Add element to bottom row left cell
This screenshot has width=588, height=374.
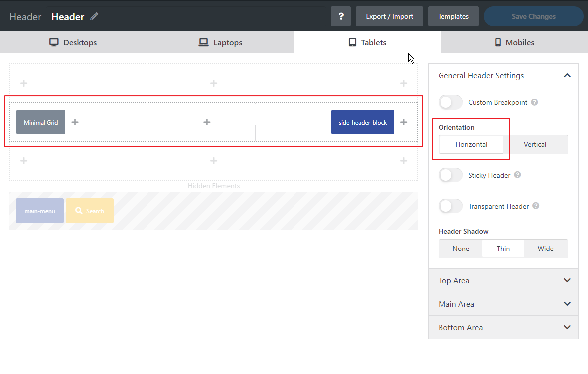coord(24,161)
